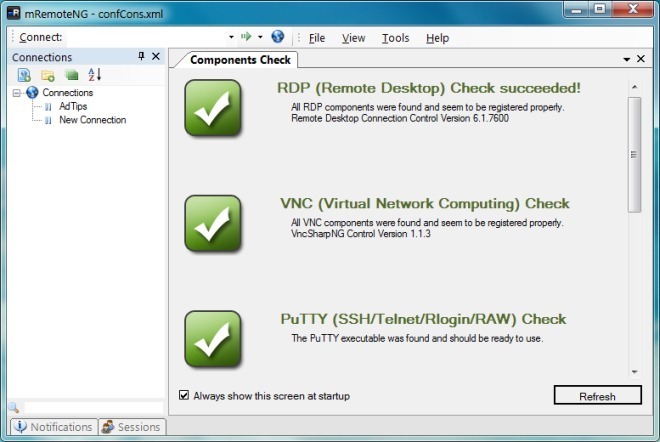Maximize the mRemoteNG window
Image resolution: width=660 pixels, height=442 pixels.
coord(599,9)
